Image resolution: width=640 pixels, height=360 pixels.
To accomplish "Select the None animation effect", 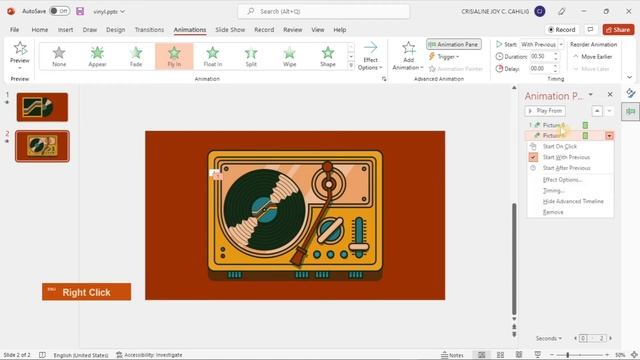I will (59, 56).
